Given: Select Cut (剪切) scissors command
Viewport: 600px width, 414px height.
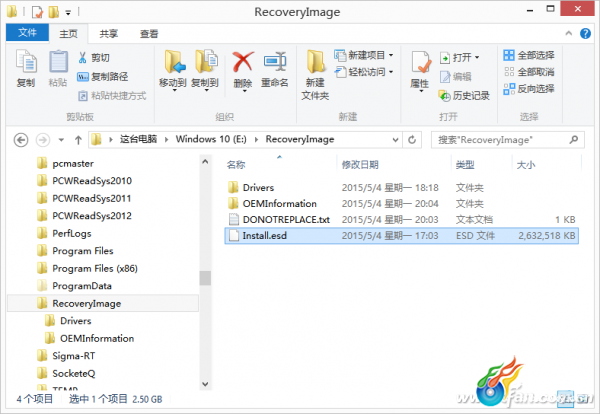Looking at the screenshot, I should point(94,58).
